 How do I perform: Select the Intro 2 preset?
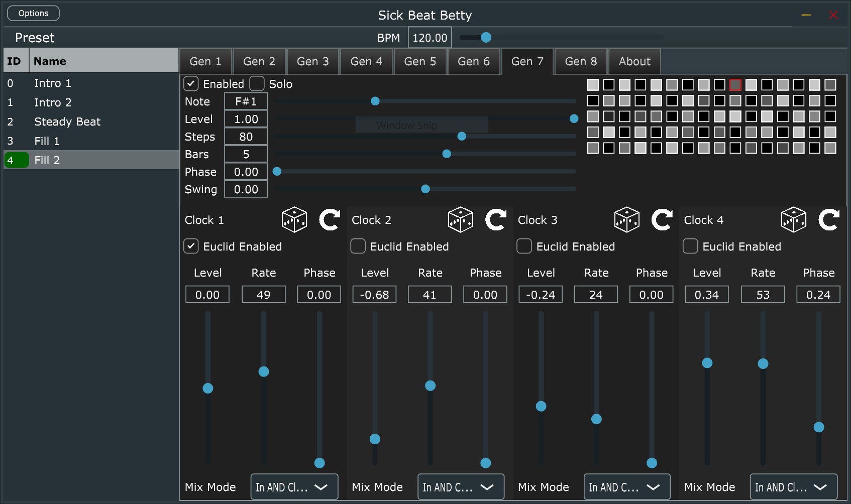[x=91, y=102]
